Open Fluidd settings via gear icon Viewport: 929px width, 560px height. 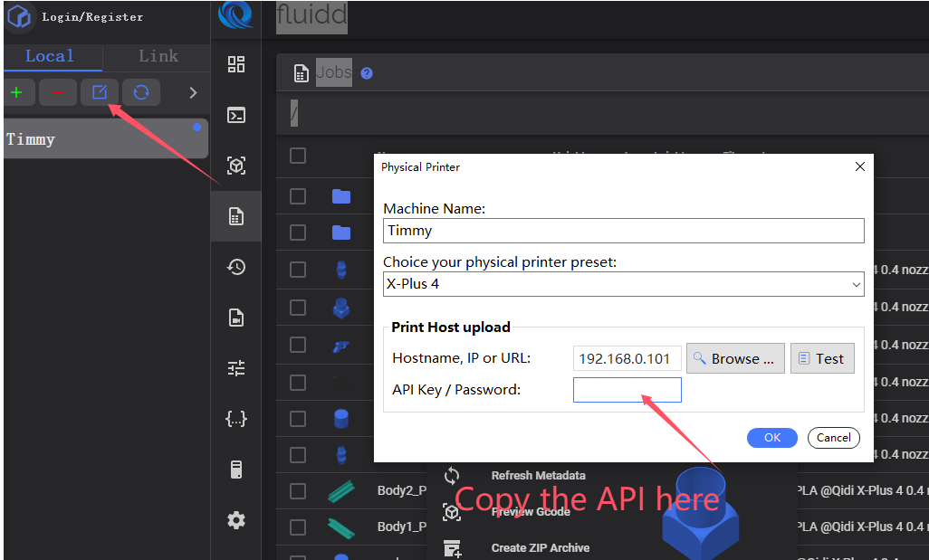236,520
